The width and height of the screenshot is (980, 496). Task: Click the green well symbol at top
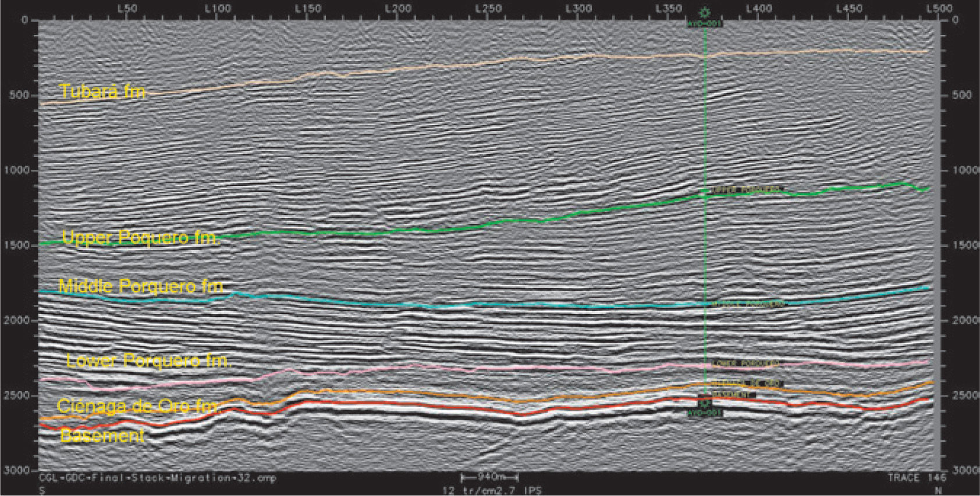[705, 12]
